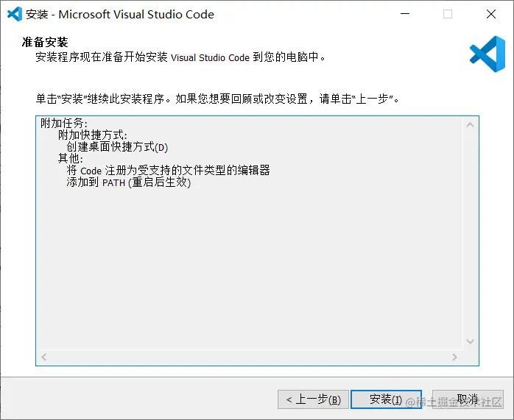The height and width of the screenshot is (420, 514).
Task: Click the instruction text starting with 单击"安装"继续
Action: pos(217,99)
